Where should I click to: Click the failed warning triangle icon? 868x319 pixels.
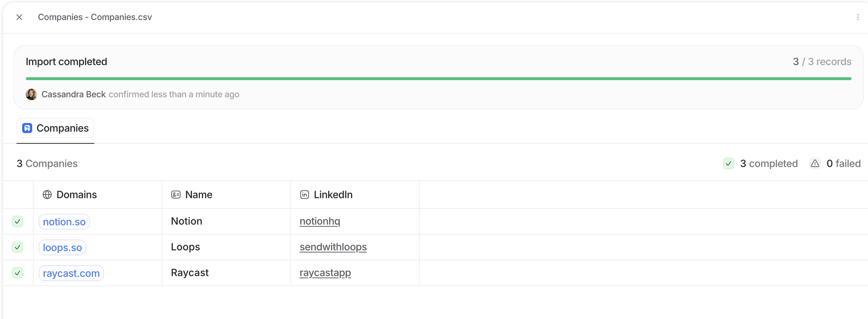(815, 164)
